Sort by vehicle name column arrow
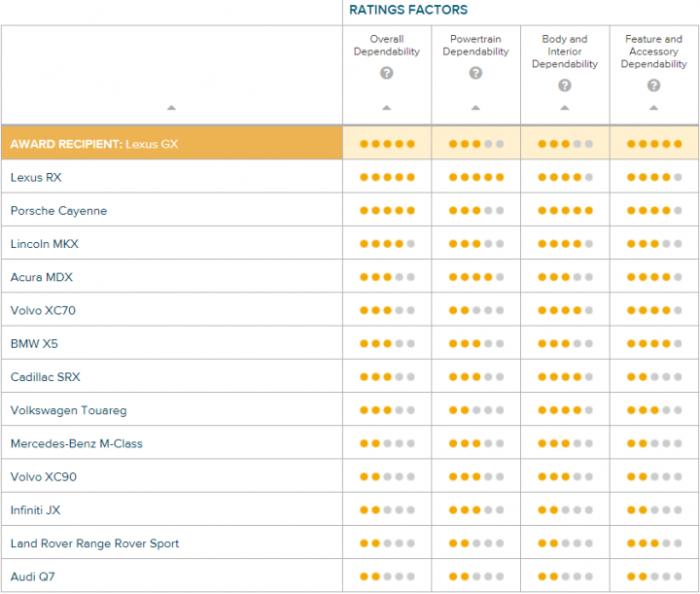The width and height of the screenshot is (700, 594). tap(171, 108)
